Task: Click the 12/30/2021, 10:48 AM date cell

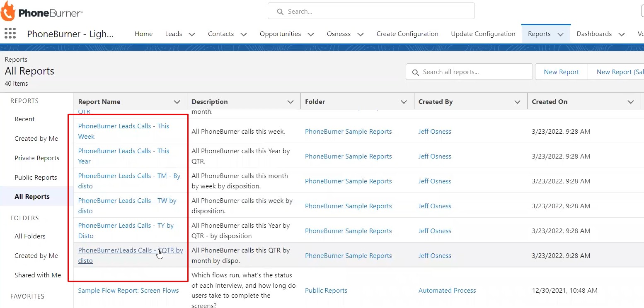Action: (564, 291)
